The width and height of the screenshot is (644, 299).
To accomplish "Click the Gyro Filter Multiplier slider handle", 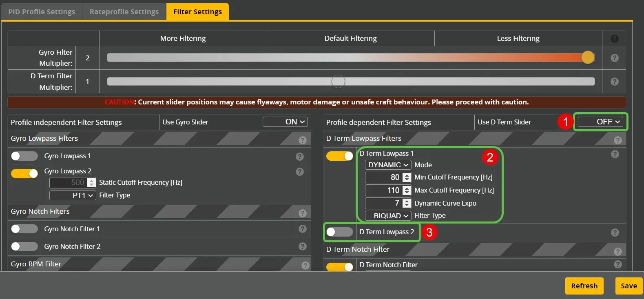I will tap(588, 58).
